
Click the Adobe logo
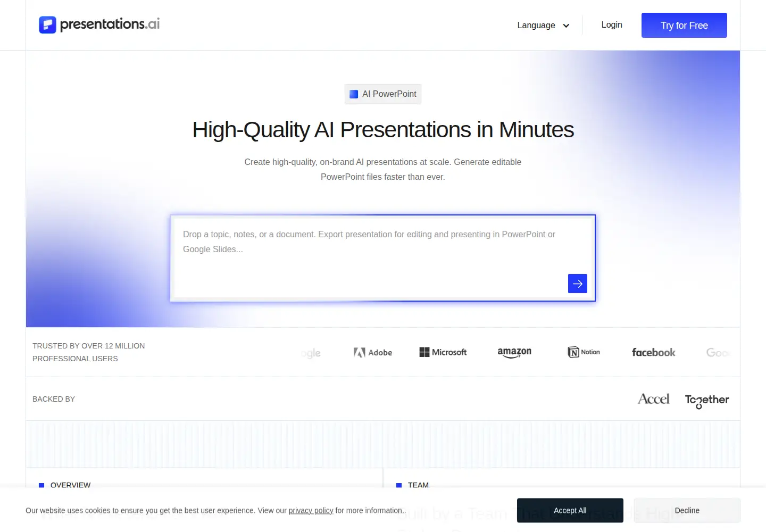373,352
